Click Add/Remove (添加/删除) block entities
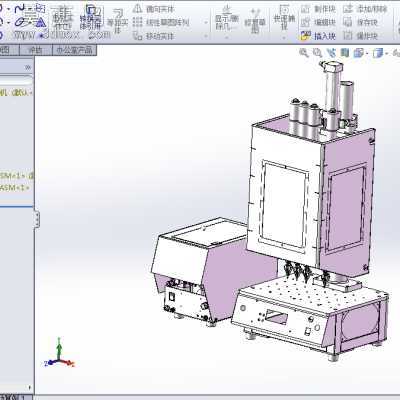This screenshot has height=400, width=400. [365, 9]
